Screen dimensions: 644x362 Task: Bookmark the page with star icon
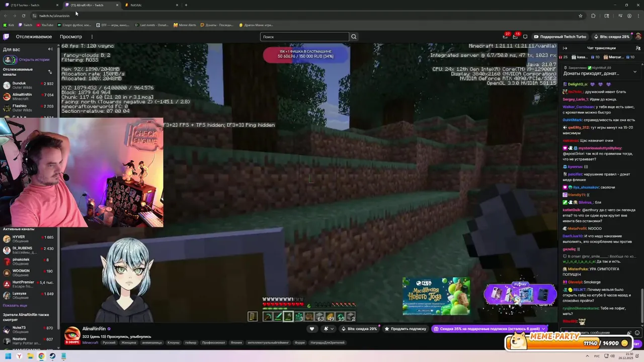coord(580,16)
